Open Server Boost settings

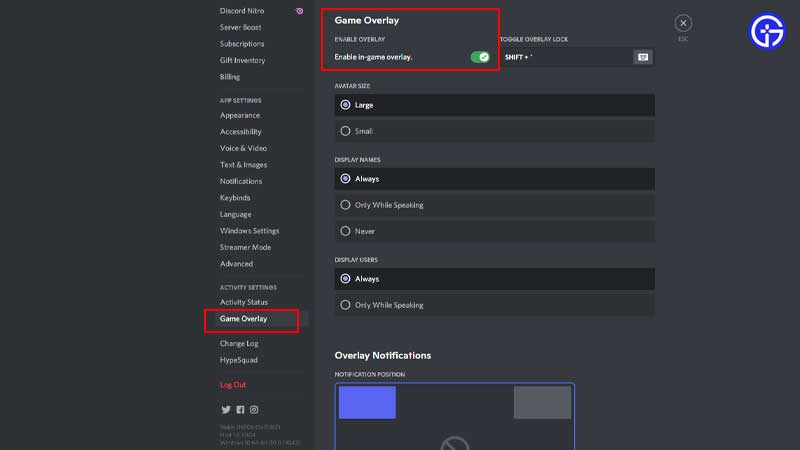pos(240,27)
